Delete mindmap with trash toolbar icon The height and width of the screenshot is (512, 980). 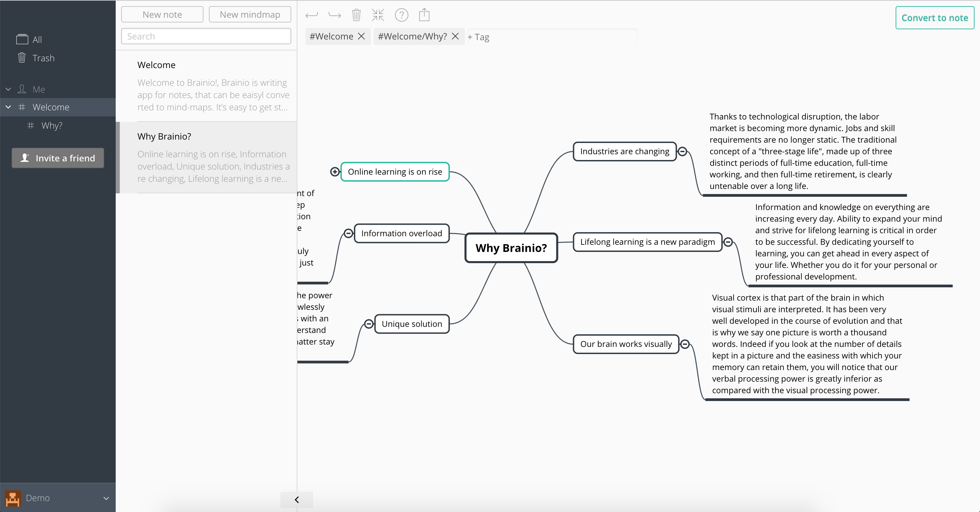coord(356,15)
